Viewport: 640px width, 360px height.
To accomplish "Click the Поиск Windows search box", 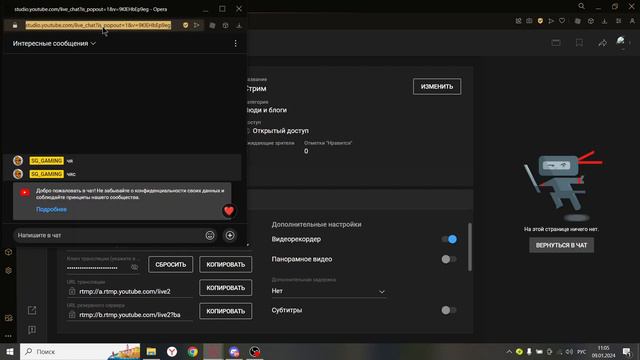I will pos(80,351).
